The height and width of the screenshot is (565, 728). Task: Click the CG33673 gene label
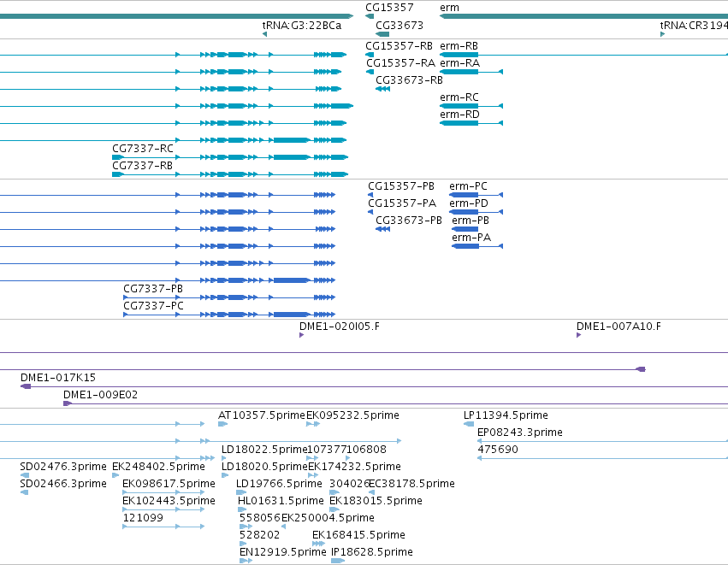point(400,26)
